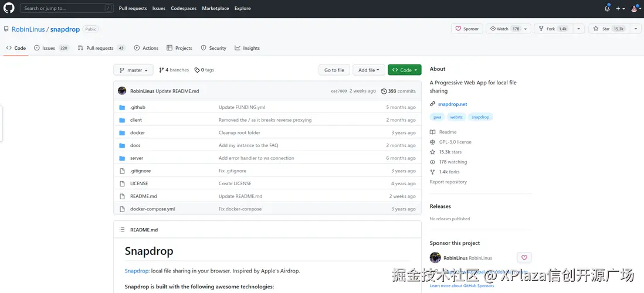Open the snapdrop repository name link
This screenshot has height=293, width=644.
[x=65, y=29]
